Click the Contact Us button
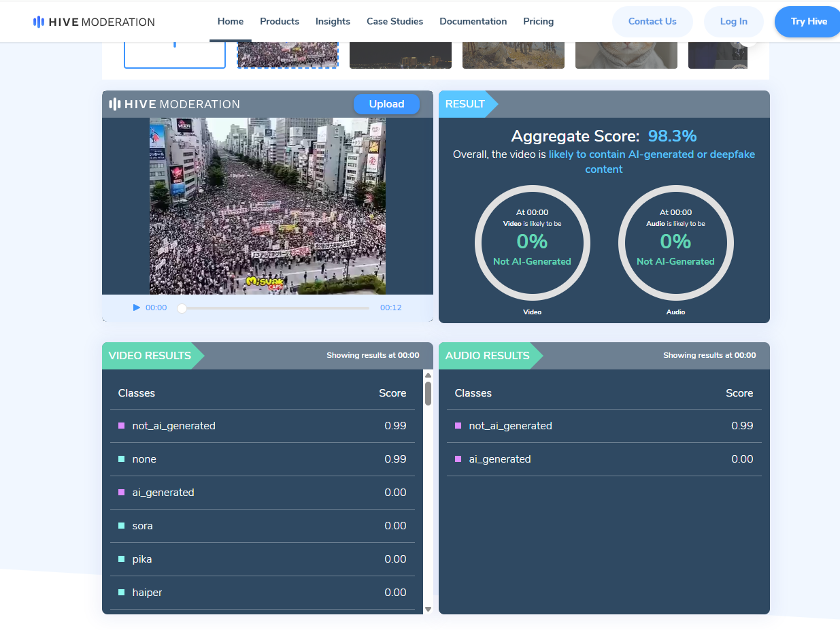This screenshot has width=840, height=630. tap(652, 22)
